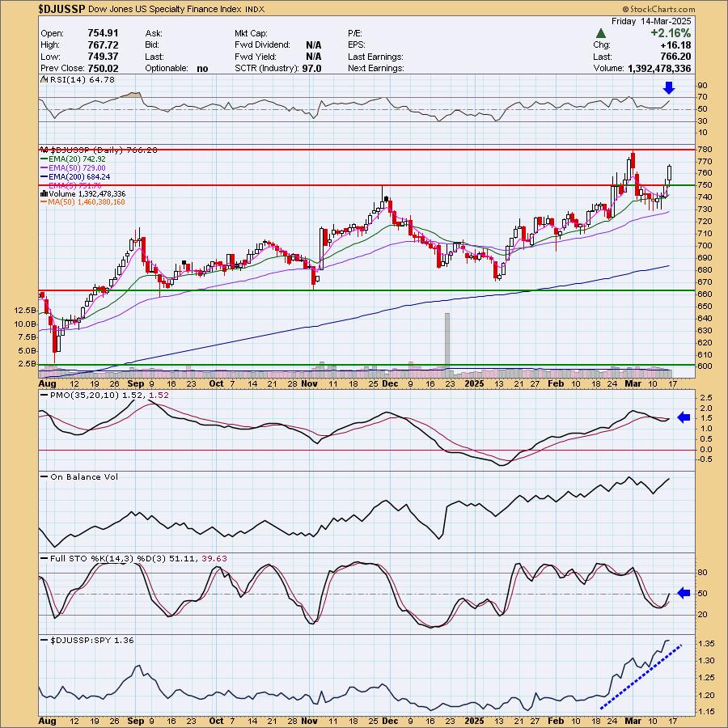Click the small icon before RSI(14) label
This screenshot has height=728, width=728.
pos(44,79)
